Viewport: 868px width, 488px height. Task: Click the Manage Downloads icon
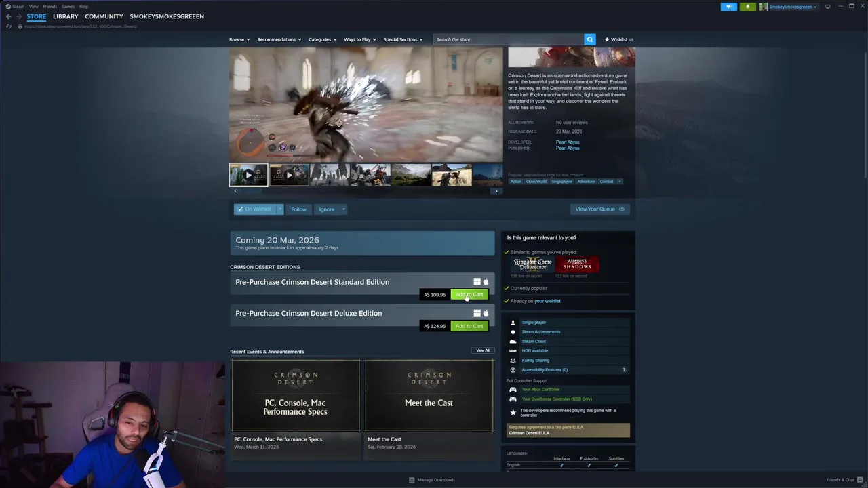pos(412,480)
